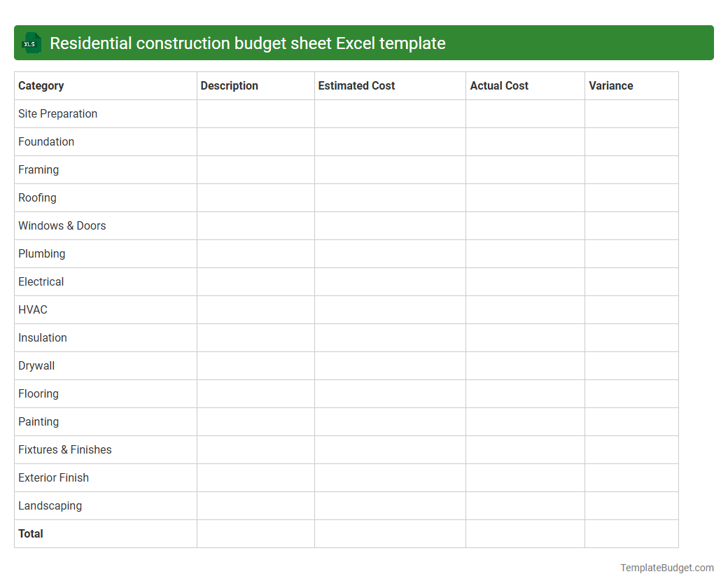This screenshot has width=728, height=588.
Task: Click the TemplateBudget.com link
Action: [666, 566]
